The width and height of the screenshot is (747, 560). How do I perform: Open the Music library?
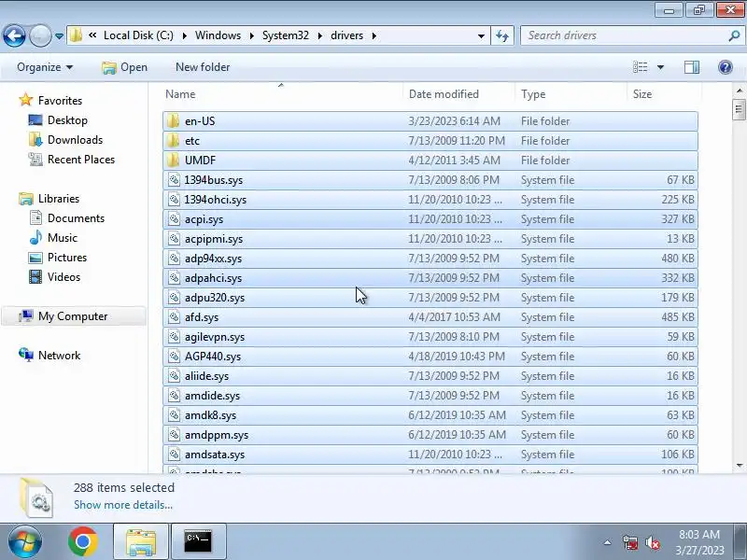pos(62,238)
